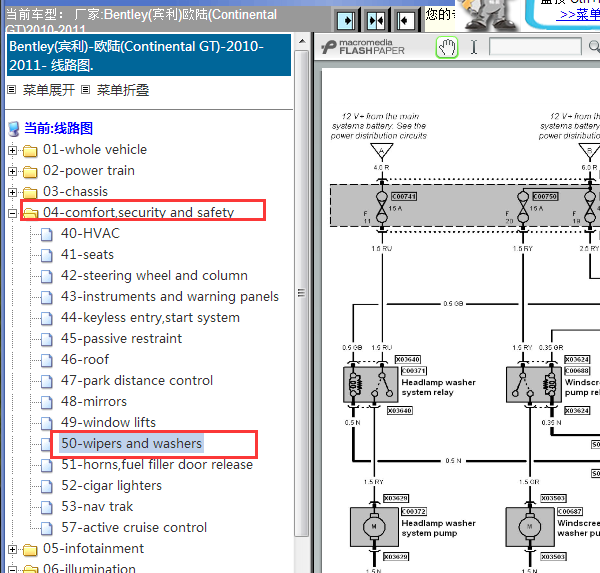Expand the 05-infotainment folder
This screenshot has width=600, height=573.
[x=12, y=550]
